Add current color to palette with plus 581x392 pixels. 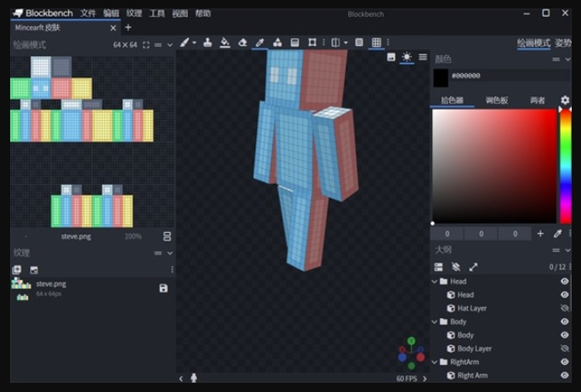click(540, 234)
